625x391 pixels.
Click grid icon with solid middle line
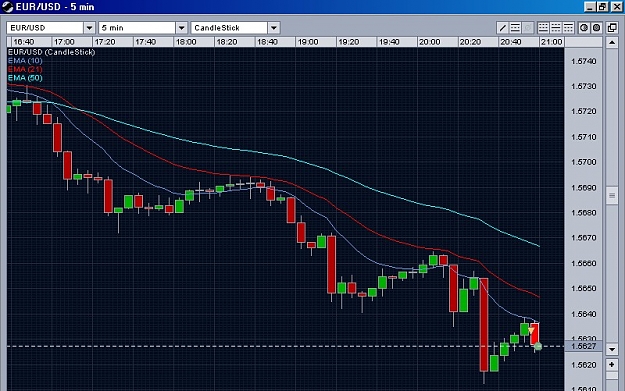point(556,28)
